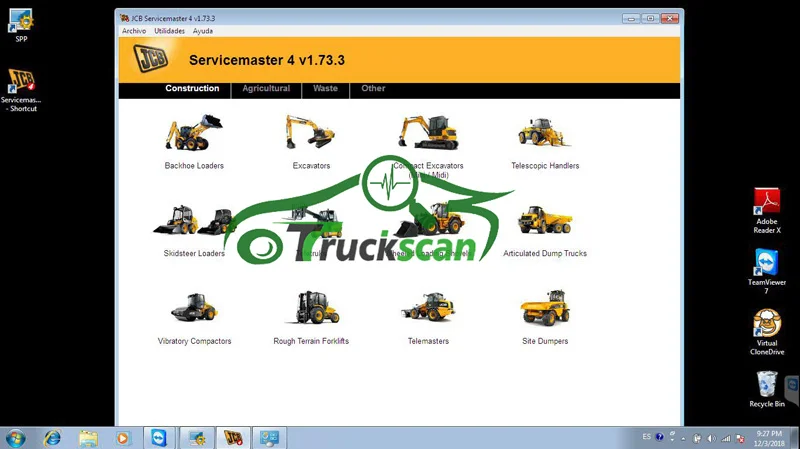Show hidden system tray icons

tap(684, 438)
